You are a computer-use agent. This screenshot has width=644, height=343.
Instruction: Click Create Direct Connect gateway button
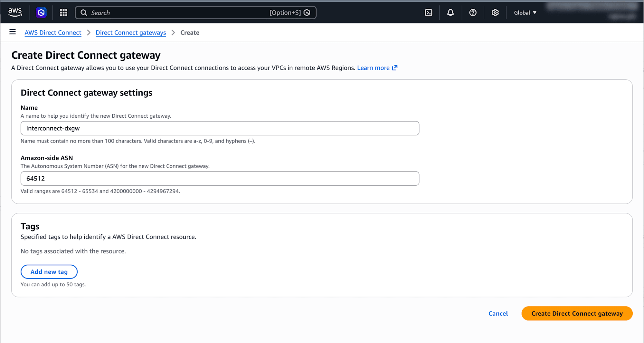(577, 313)
